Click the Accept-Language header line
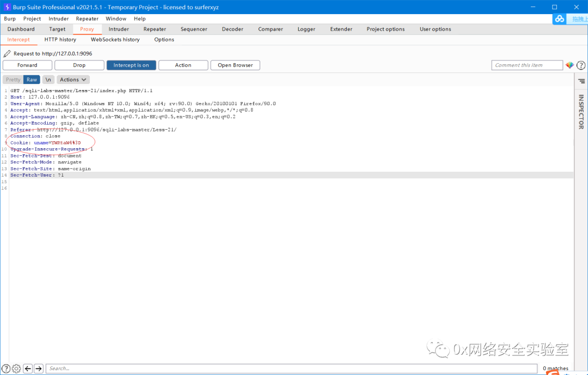588x375 pixels. [x=123, y=117]
